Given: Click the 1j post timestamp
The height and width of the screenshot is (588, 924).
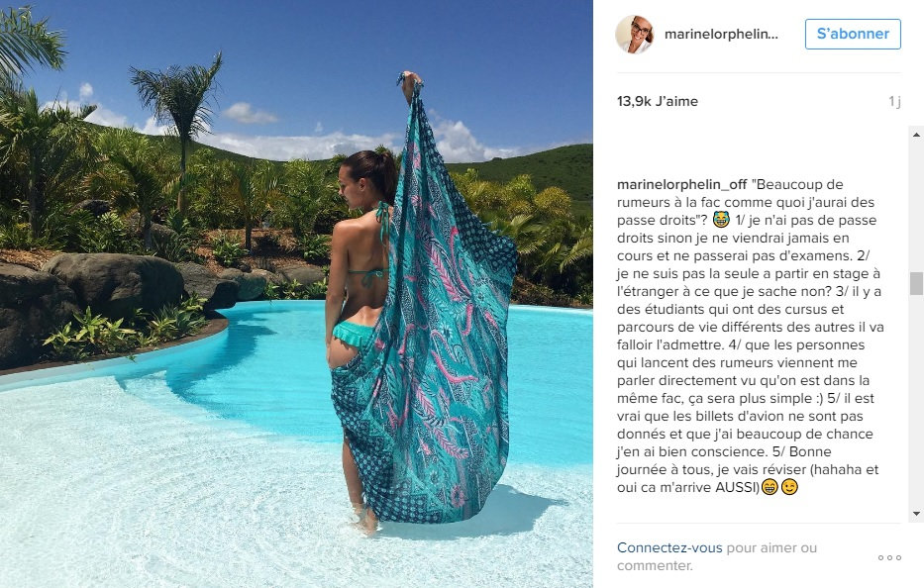Looking at the screenshot, I should tap(894, 101).
